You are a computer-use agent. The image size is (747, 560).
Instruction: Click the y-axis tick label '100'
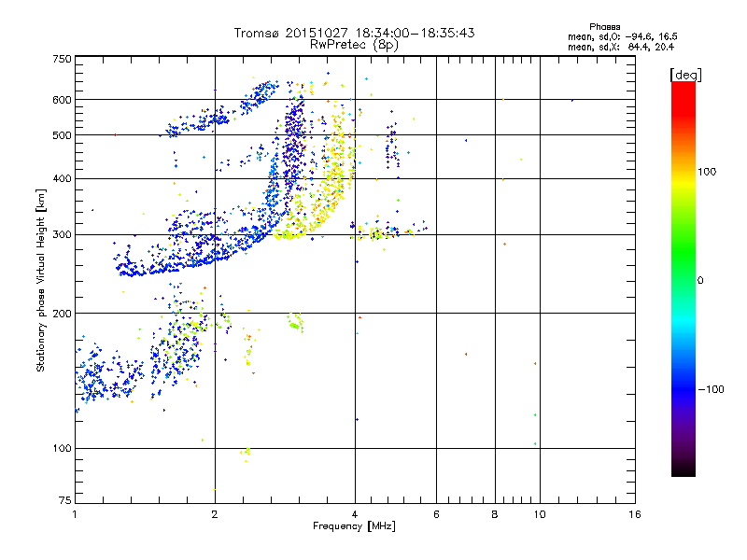(x=63, y=449)
